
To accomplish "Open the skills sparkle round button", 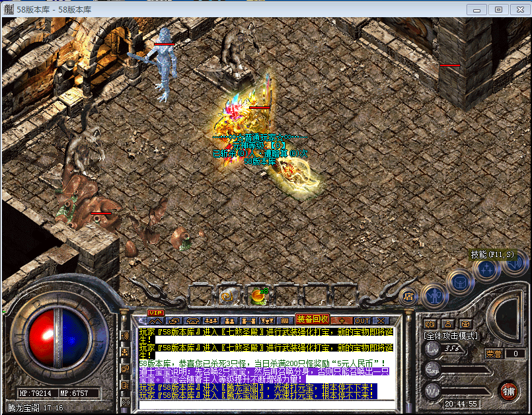I will click(x=487, y=270).
